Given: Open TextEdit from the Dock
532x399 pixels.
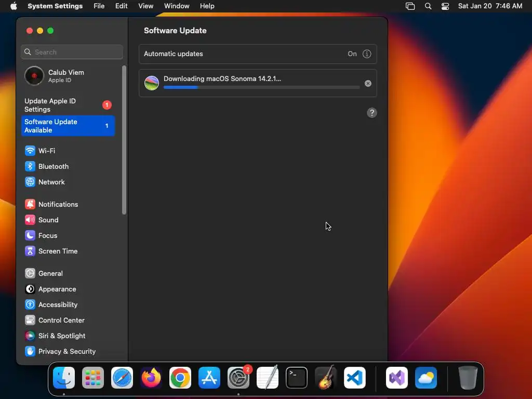Looking at the screenshot, I should coord(268,378).
